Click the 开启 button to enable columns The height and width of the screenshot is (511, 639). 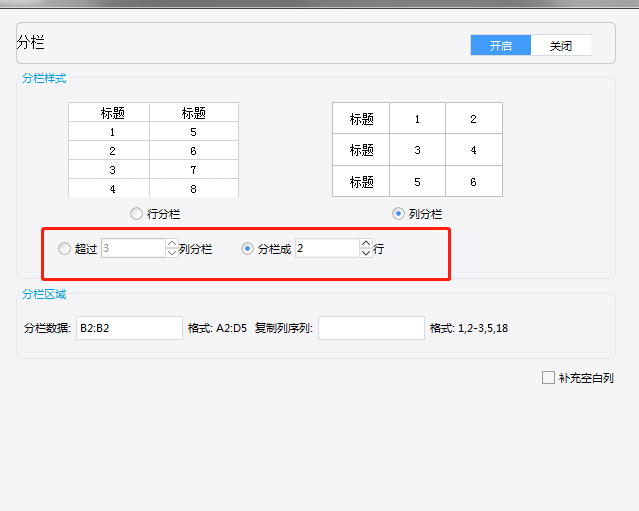coord(501,46)
